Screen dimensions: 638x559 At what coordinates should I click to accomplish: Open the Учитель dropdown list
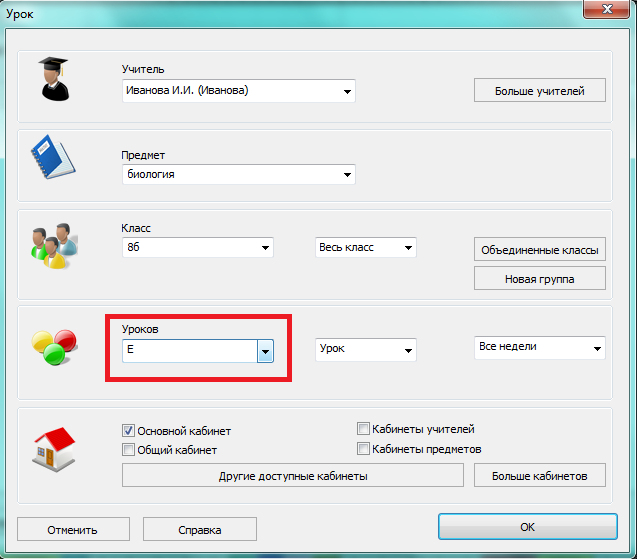(347, 92)
